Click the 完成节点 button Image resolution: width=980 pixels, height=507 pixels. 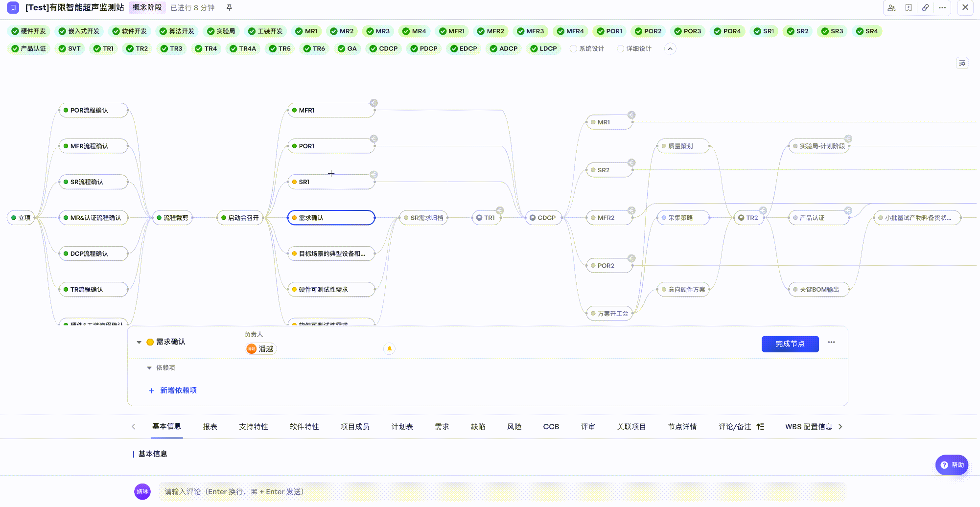[x=790, y=344]
